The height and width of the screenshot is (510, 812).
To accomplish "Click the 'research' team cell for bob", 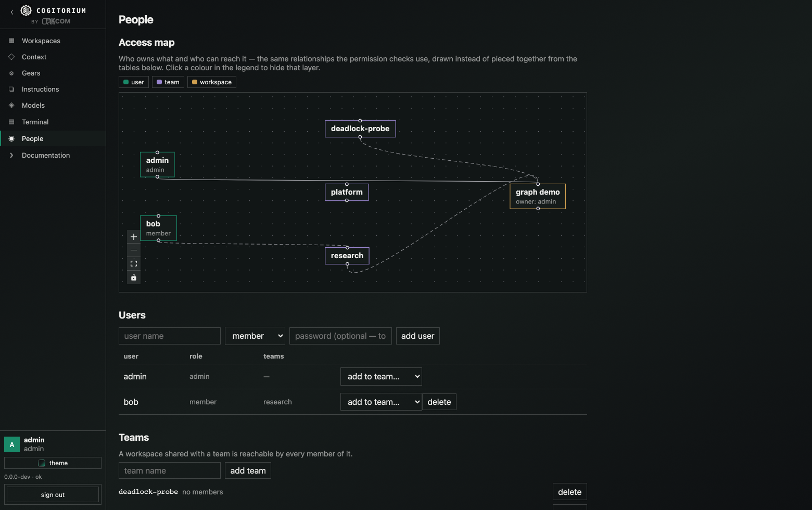I will coord(277,402).
